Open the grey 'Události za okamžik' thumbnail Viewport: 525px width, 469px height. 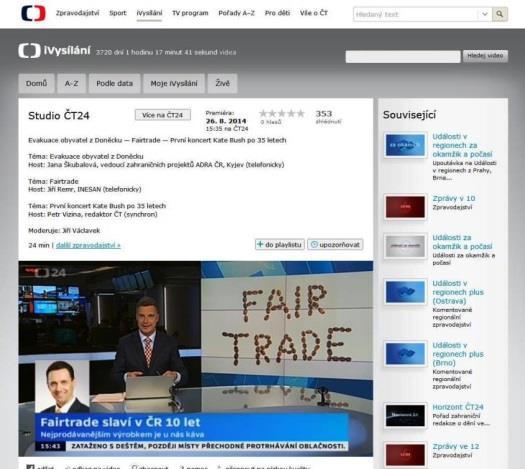point(405,246)
